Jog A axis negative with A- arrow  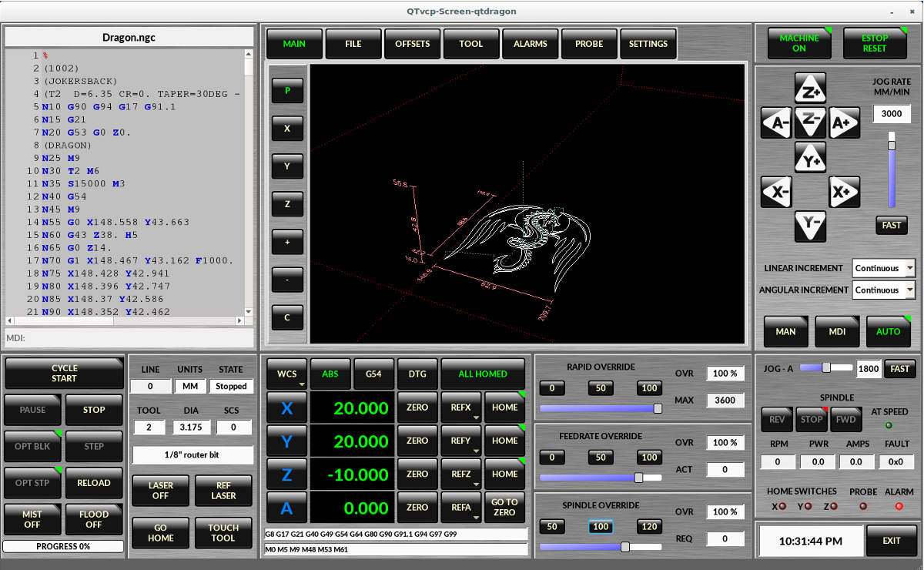coord(776,122)
